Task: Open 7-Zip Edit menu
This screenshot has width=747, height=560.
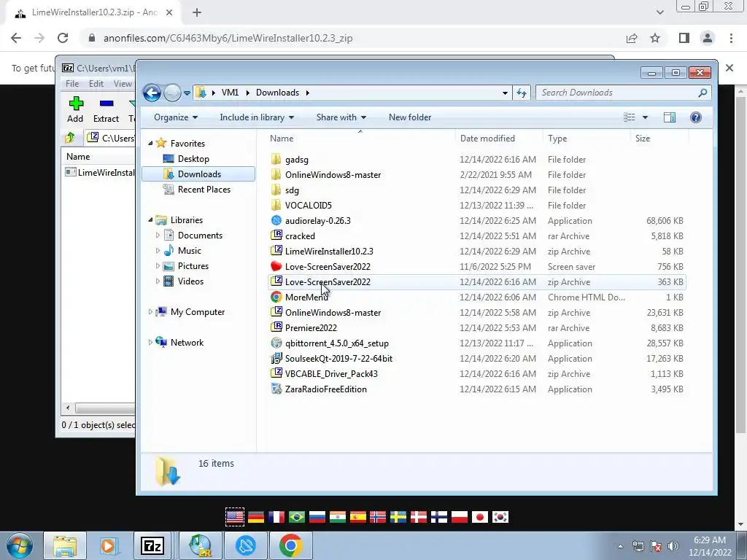Action: 96,84
